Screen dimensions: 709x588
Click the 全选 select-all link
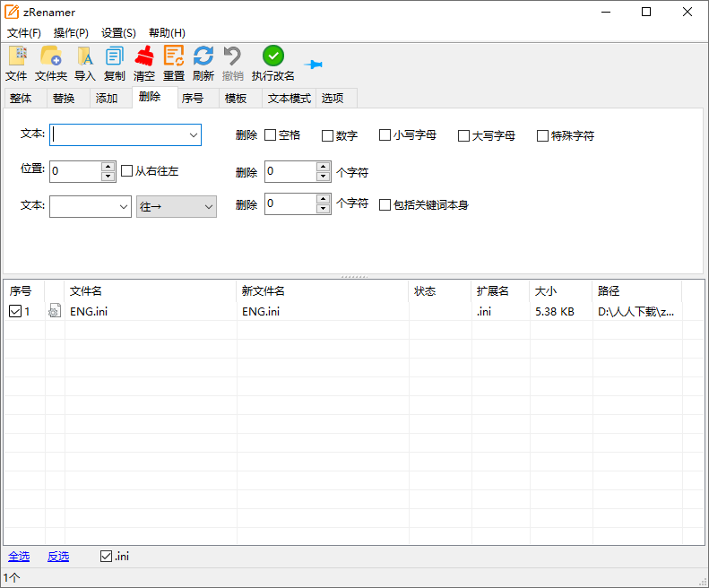coord(19,557)
